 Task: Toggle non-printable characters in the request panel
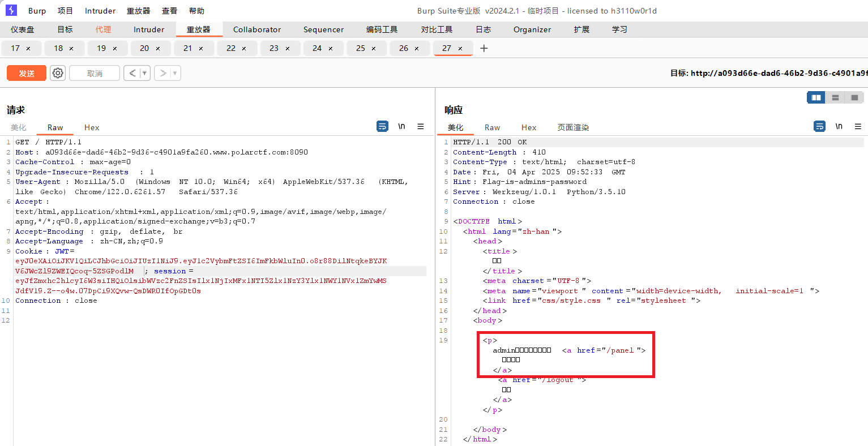click(401, 126)
